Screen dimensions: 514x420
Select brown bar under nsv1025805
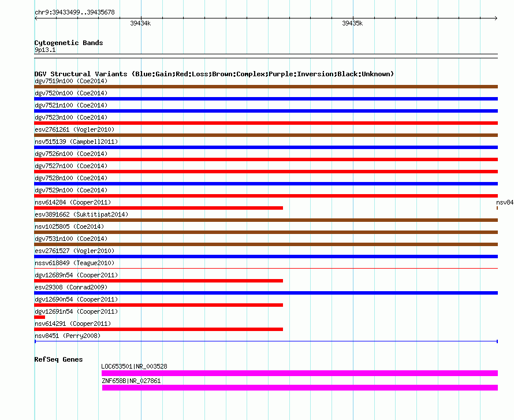[x=266, y=232]
